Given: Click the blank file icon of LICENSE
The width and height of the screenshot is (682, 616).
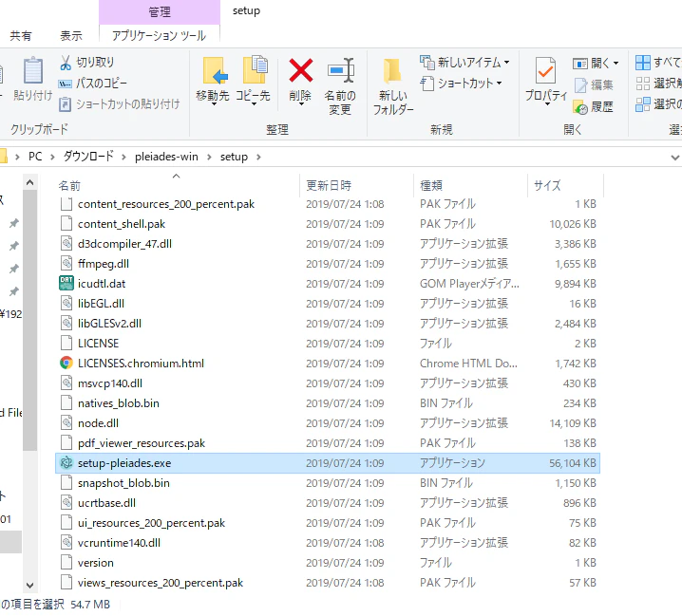Looking at the screenshot, I should [66, 343].
